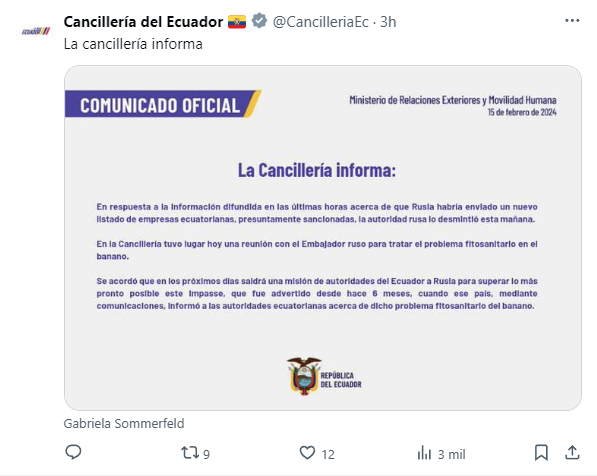Open the reply speech bubble icon
The width and height of the screenshot is (597, 476).
pos(73,452)
